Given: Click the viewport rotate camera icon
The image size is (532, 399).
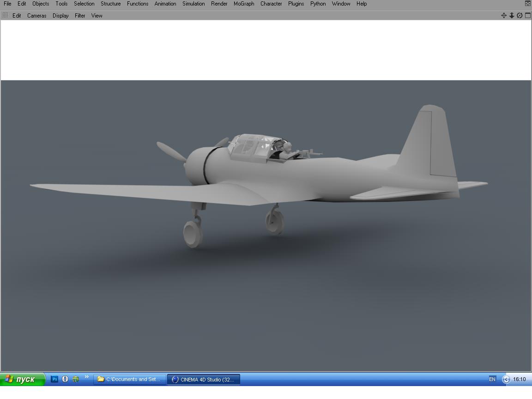Looking at the screenshot, I should click(520, 15).
